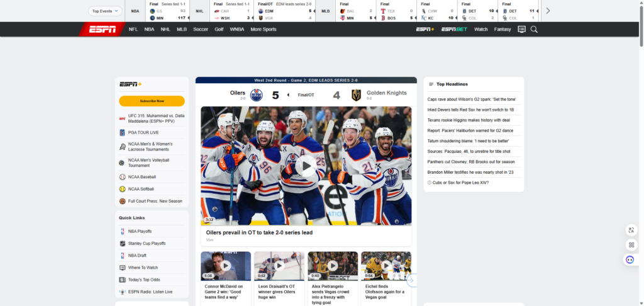Open the ESPN+ logo in the nav bar
The height and width of the screenshot is (306, 644).
[425, 29]
